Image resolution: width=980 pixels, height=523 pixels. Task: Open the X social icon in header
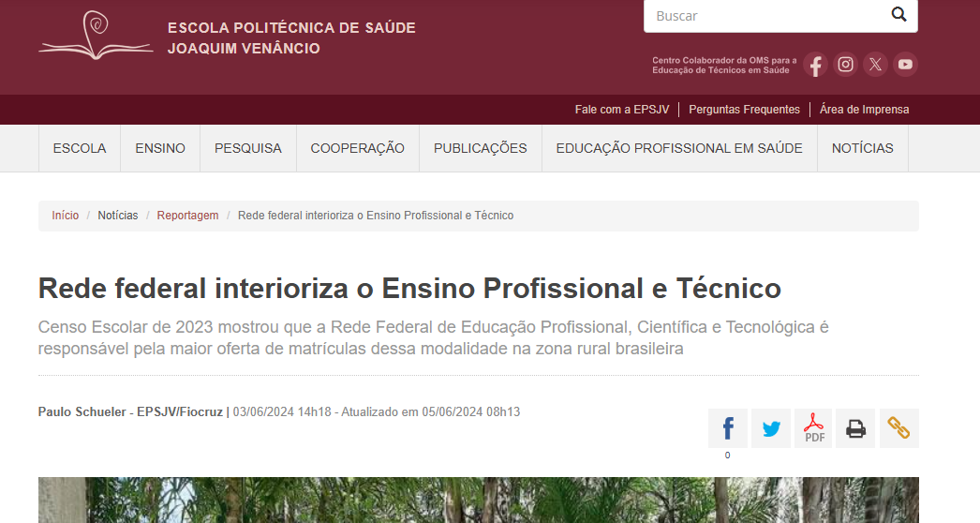[x=876, y=65]
